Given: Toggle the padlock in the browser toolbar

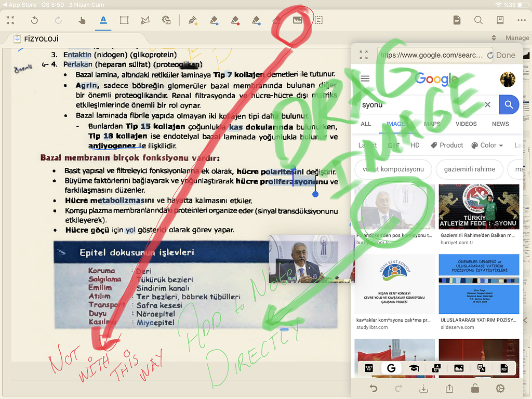Looking at the screenshot, I should click(475, 388).
